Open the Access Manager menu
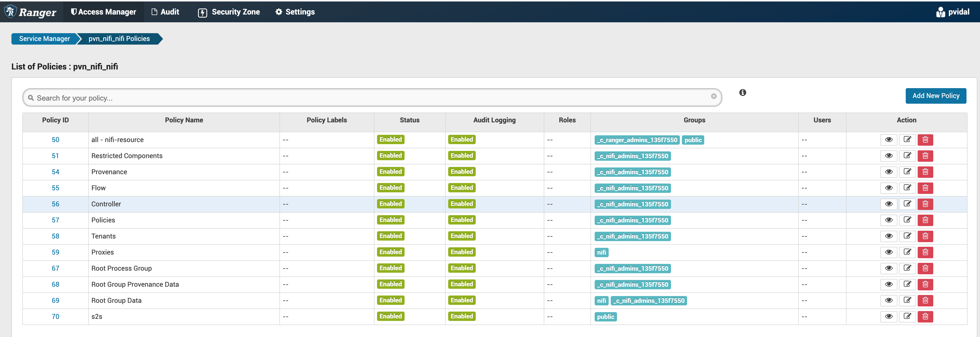Image resolution: width=980 pixels, height=337 pixels. (103, 12)
